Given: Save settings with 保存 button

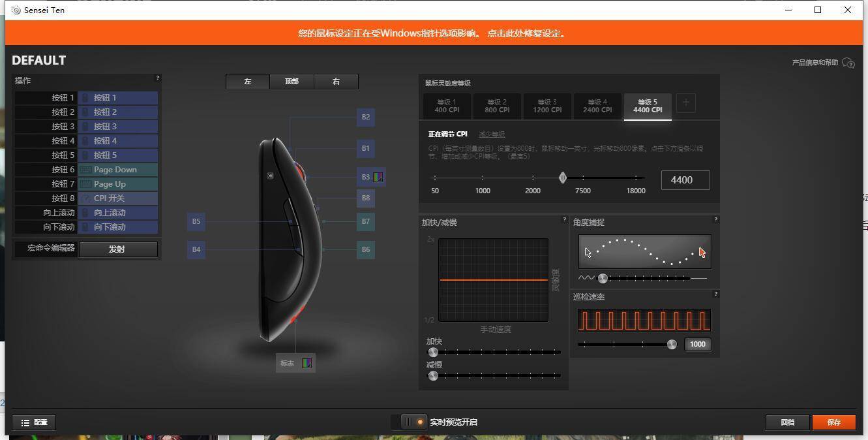Looking at the screenshot, I should (x=834, y=422).
